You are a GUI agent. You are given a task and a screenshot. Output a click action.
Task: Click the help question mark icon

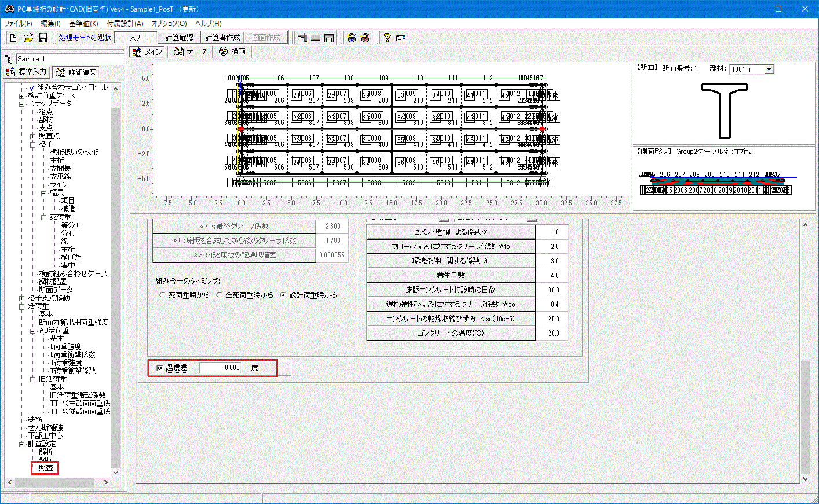387,38
